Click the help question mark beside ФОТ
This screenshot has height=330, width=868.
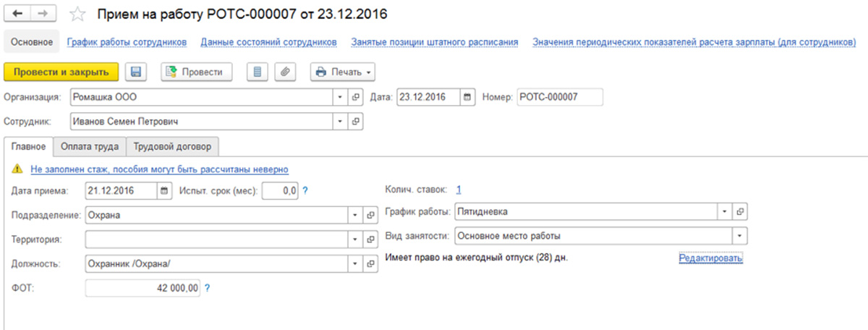(207, 288)
